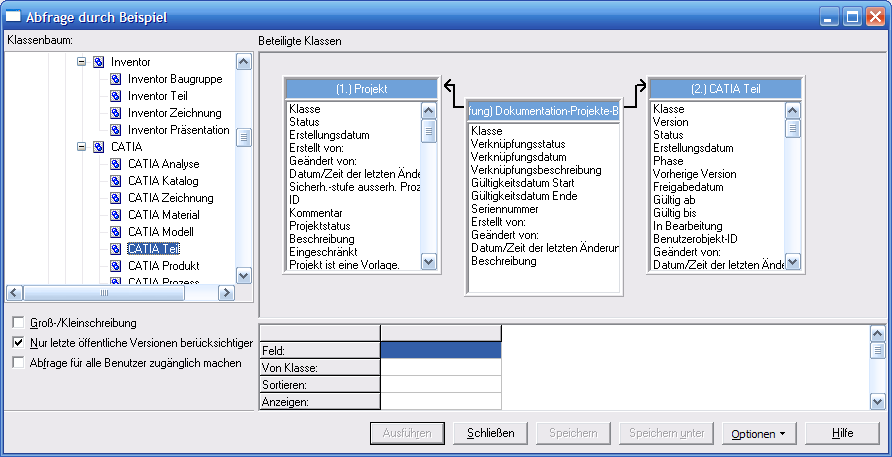
Task: Click scroll-down arrow in the Projekt field list
Action: tap(429, 262)
